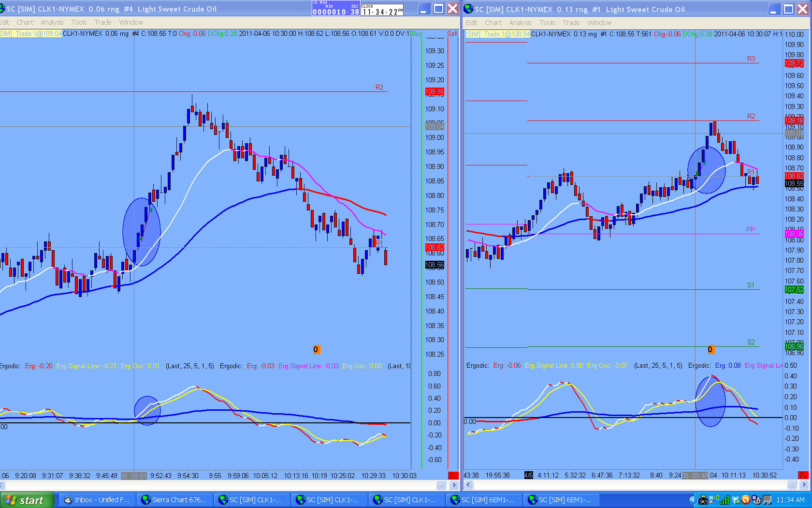Click the tray icon left of the monitor

(756, 500)
